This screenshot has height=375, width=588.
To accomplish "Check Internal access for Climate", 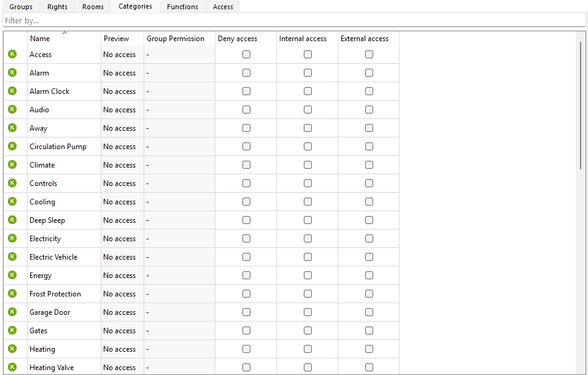I will tap(308, 165).
